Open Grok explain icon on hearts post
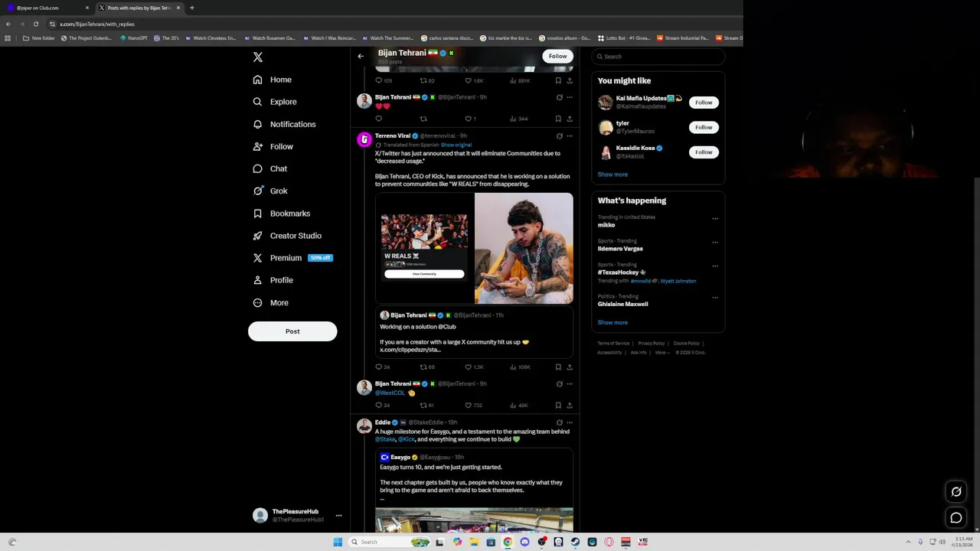 coord(559,97)
